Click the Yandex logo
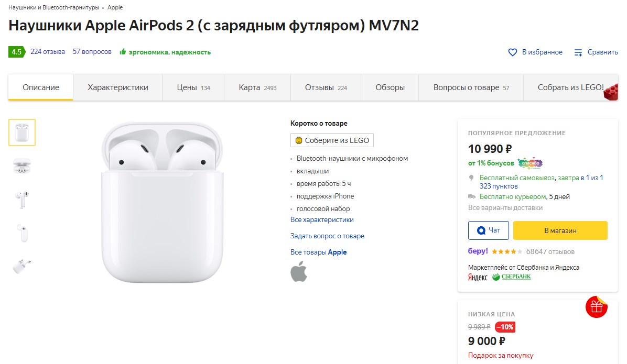This screenshot has width=627, height=364. click(x=478, y=277)
